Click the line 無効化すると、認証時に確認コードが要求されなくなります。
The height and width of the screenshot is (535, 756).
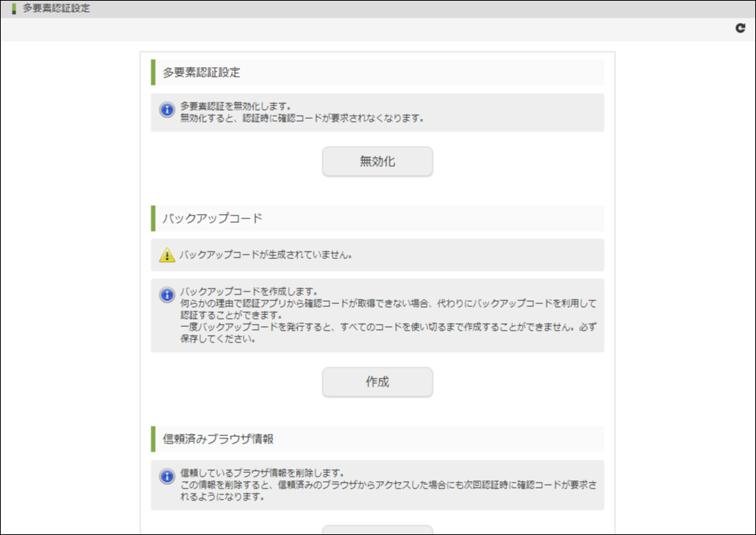pyautogui.click(x=302, y=118)
